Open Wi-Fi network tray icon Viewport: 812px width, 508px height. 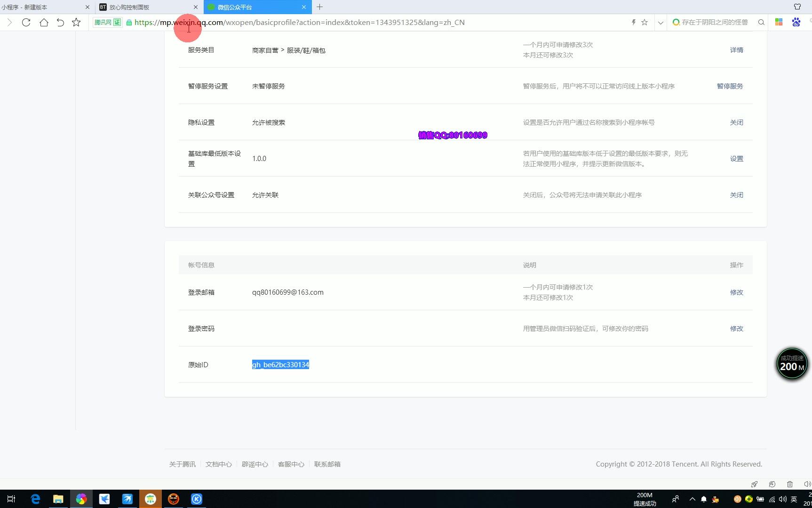(x=772, y=499)
